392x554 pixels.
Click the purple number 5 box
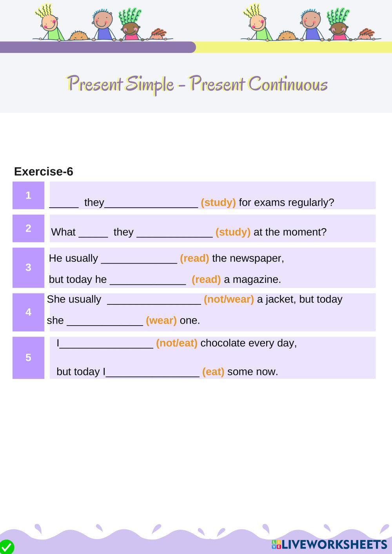click(x=28, y=358)
